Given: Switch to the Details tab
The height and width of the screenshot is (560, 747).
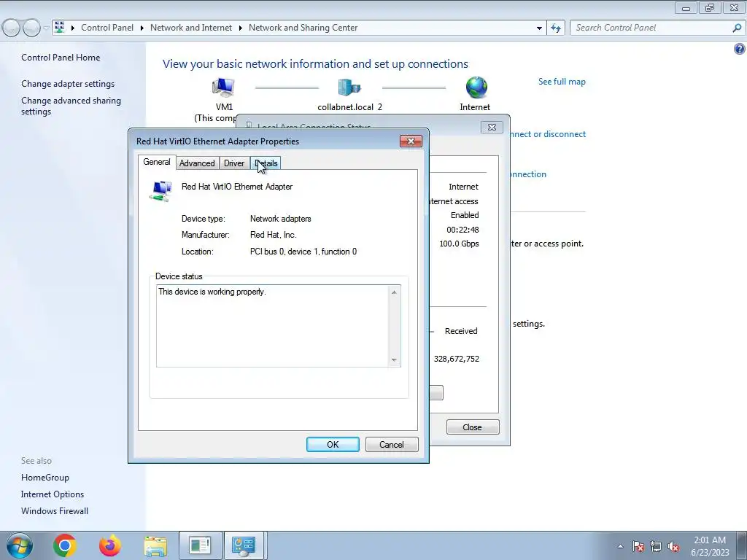Looking at the screenshot, I should tap(266, 163).
